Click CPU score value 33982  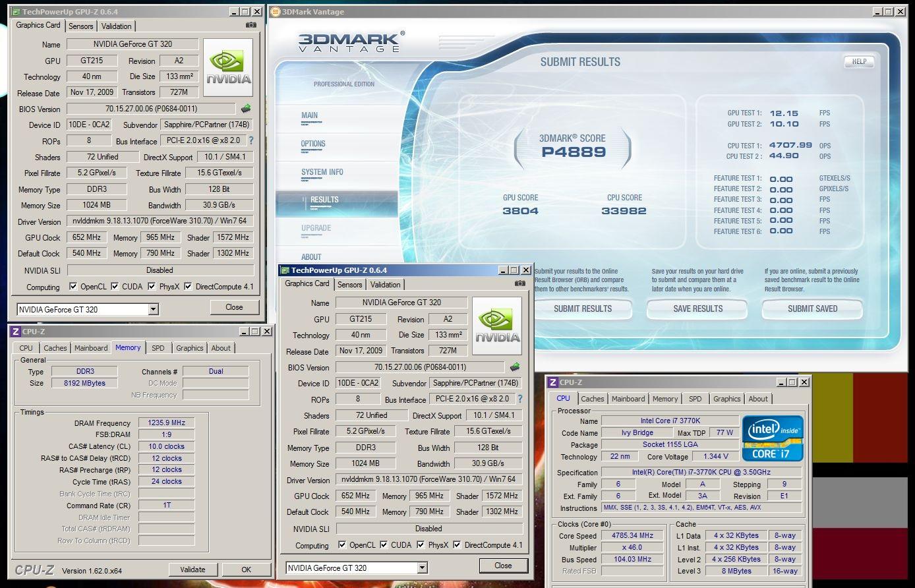pyautogui.click(x=624, y=211)
